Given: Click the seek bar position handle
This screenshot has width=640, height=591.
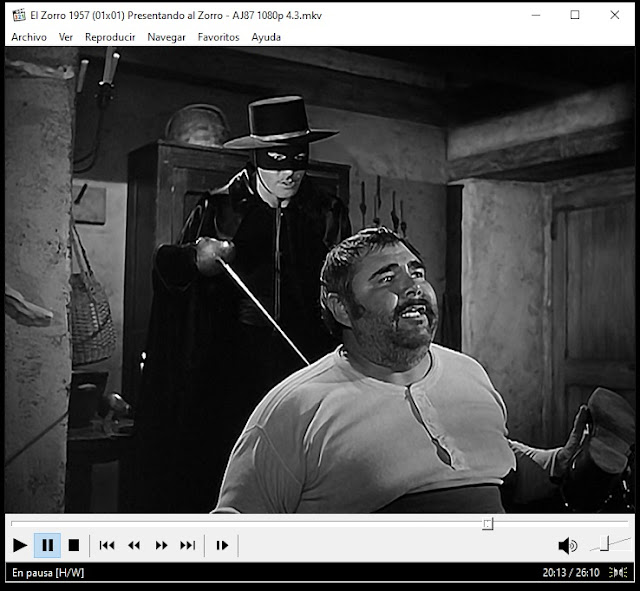Looking at the screenshot, I should (x=488, y=524).
